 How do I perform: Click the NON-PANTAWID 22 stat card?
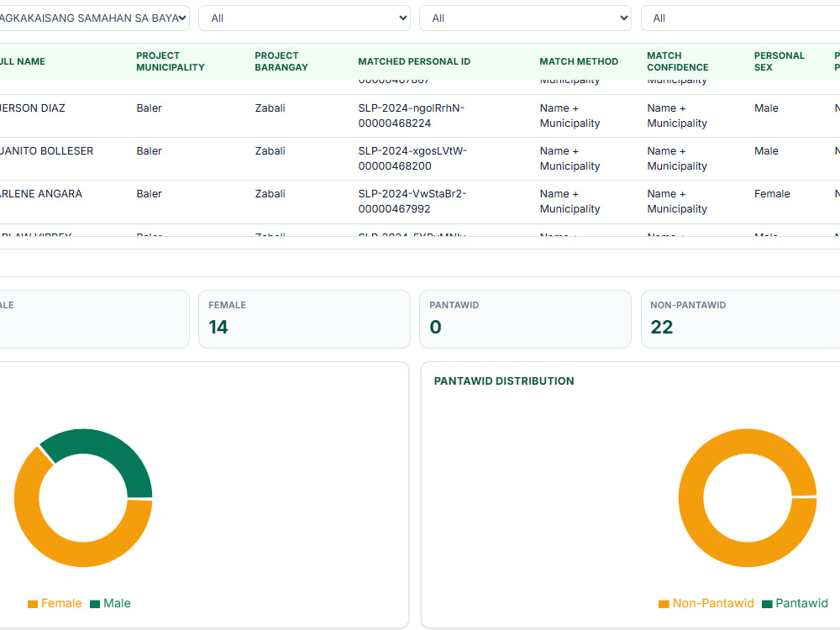(x=740, y=319)
